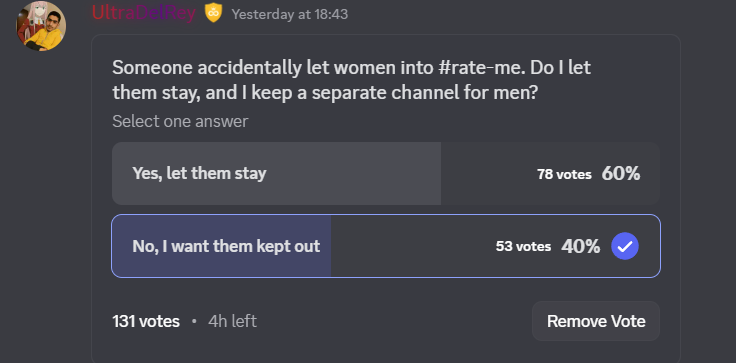Click the unfilled area of the Yes option bar
This screenshot has height=363, width=736.
coord(488,173)
